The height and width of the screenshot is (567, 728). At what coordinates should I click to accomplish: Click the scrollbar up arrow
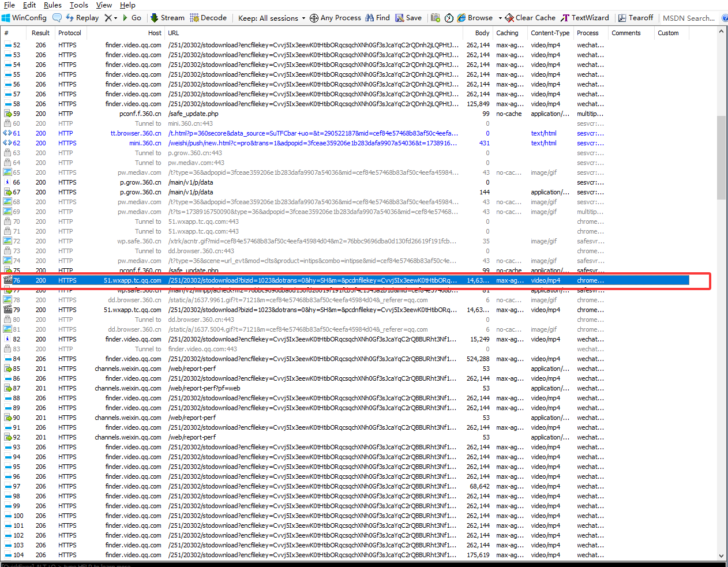(721, 32)
